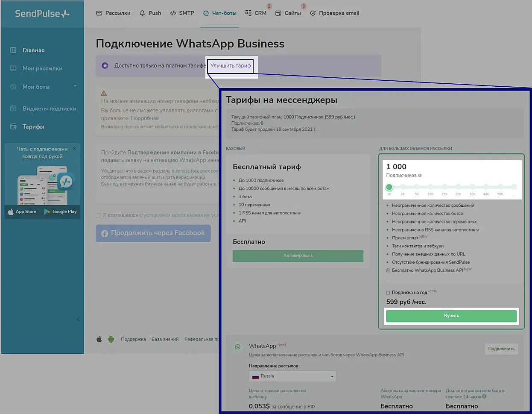Click the info icon near течение 24 часов
Image resolution: width=532 pixels, height=414 pixels.
click(484, 396)
